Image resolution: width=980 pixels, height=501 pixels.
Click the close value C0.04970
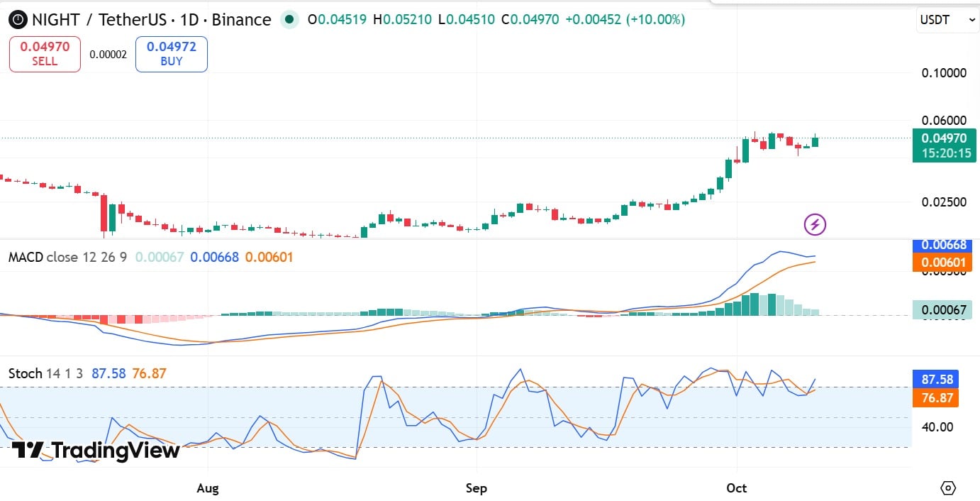pos(530,20)
